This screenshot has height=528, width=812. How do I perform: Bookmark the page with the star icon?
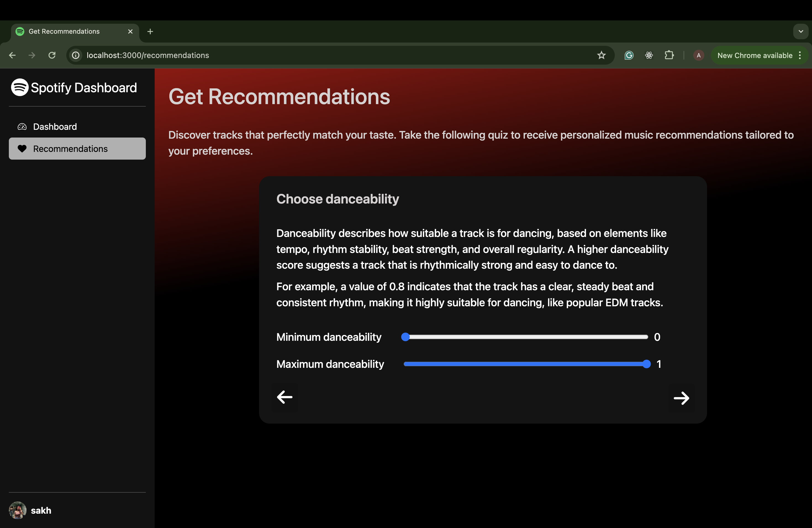601,55
